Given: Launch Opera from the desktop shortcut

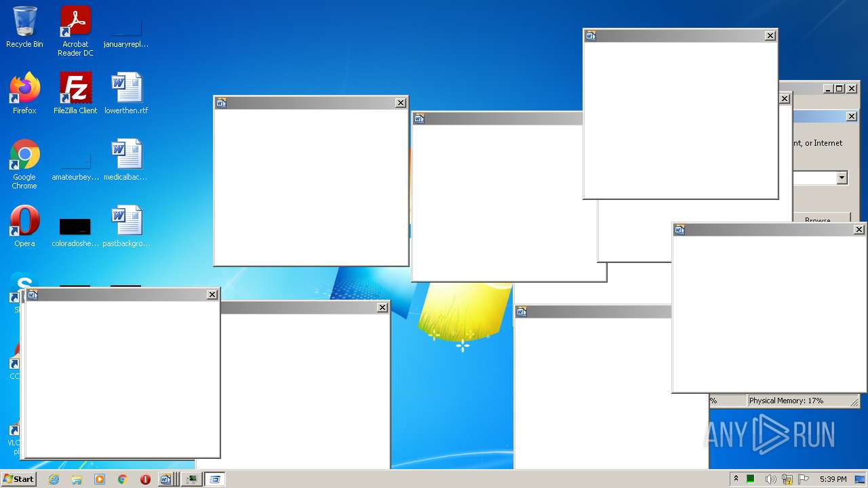Looking at the screenshot, I should [x=24, y=226].
